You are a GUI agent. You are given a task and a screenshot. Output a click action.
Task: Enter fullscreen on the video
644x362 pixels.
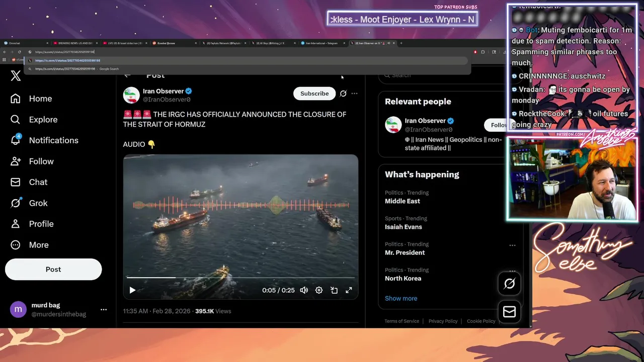point(349,290)
